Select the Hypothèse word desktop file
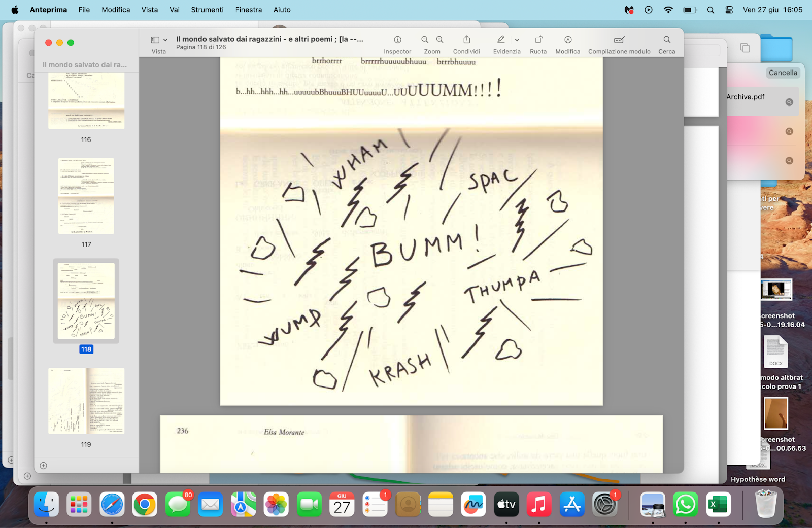The width and height of the screenshot is (812, 528). pos(758,479)
